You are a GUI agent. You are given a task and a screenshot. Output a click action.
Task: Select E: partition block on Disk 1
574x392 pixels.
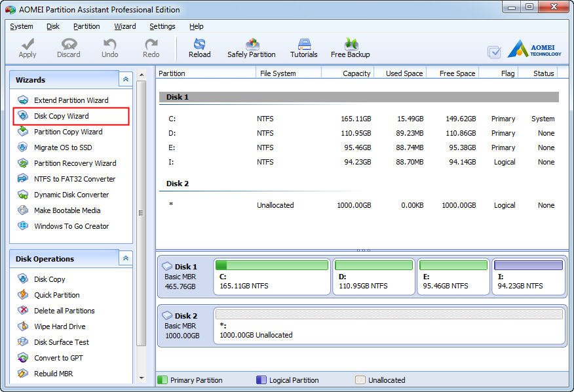453,276
